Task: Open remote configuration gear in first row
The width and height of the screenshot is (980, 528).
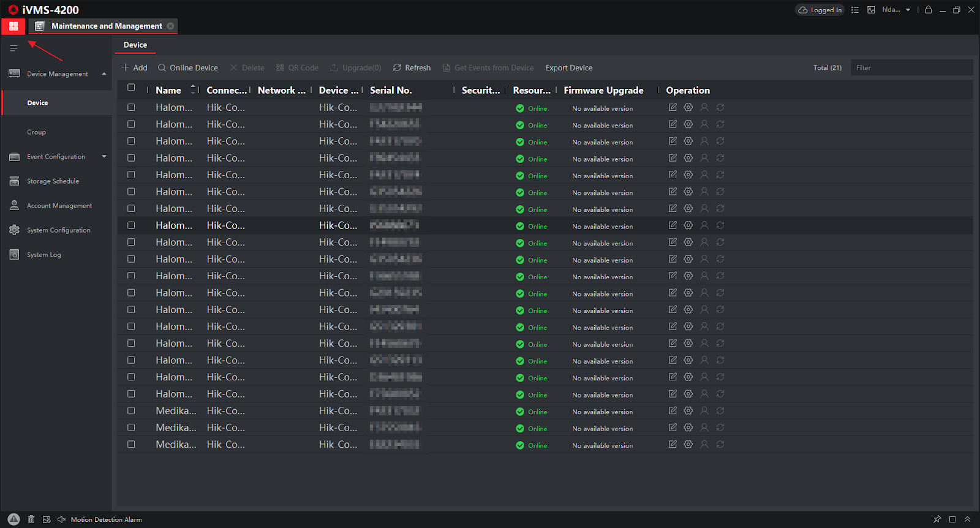Action: [x=688, y=107]
